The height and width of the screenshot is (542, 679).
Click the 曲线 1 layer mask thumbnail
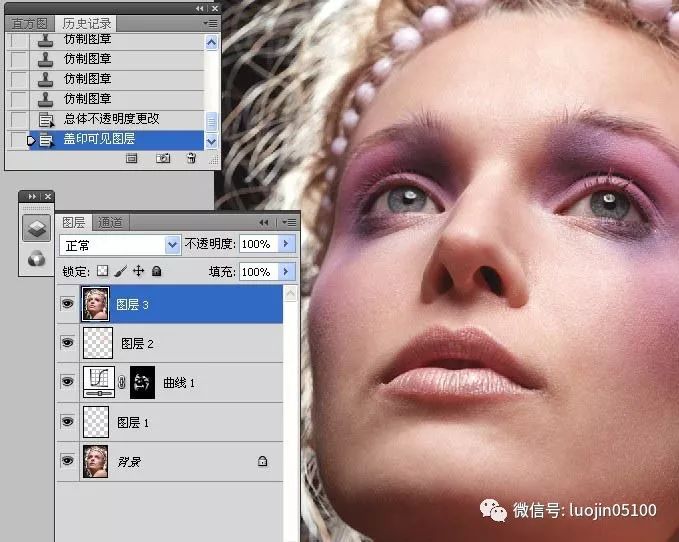(142, 382)
